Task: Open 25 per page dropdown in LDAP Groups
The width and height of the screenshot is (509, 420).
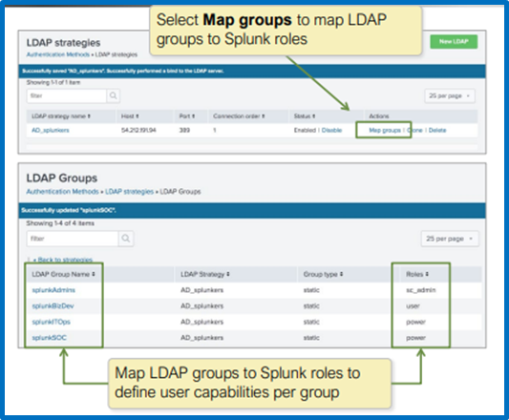Action: tap(450, 239)
